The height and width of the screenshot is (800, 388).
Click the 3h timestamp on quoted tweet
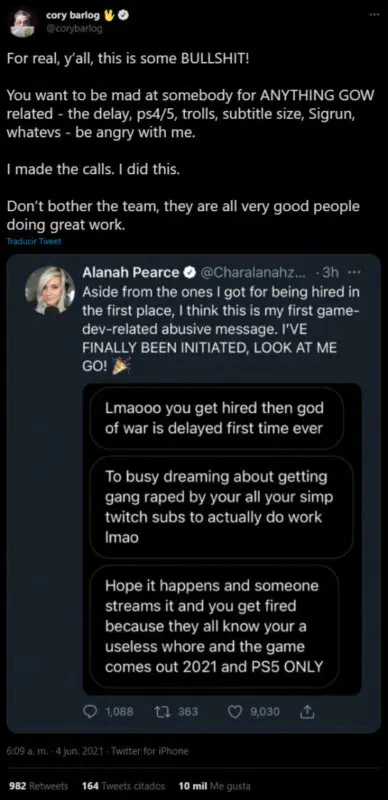(331, 273)
